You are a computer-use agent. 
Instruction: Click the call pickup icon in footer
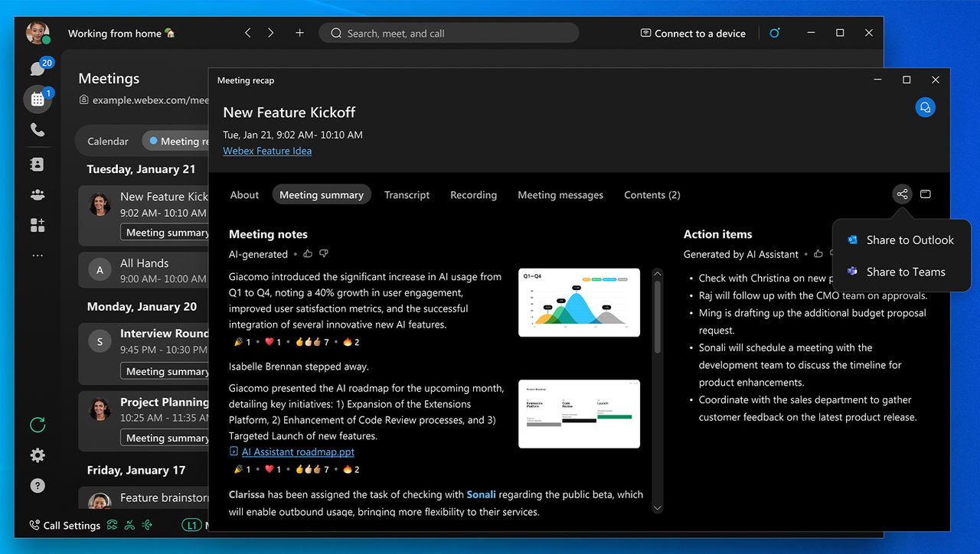click(x=129, y=525)
